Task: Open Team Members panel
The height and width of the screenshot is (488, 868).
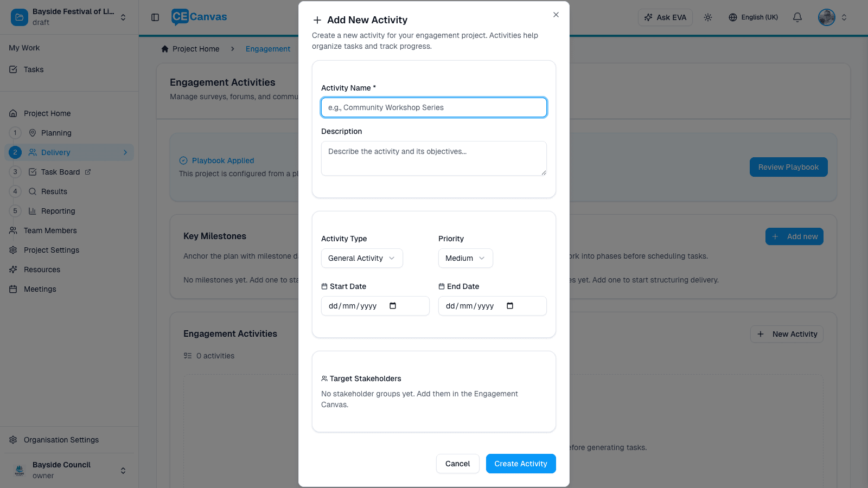Action: click(x=49, y=230)
